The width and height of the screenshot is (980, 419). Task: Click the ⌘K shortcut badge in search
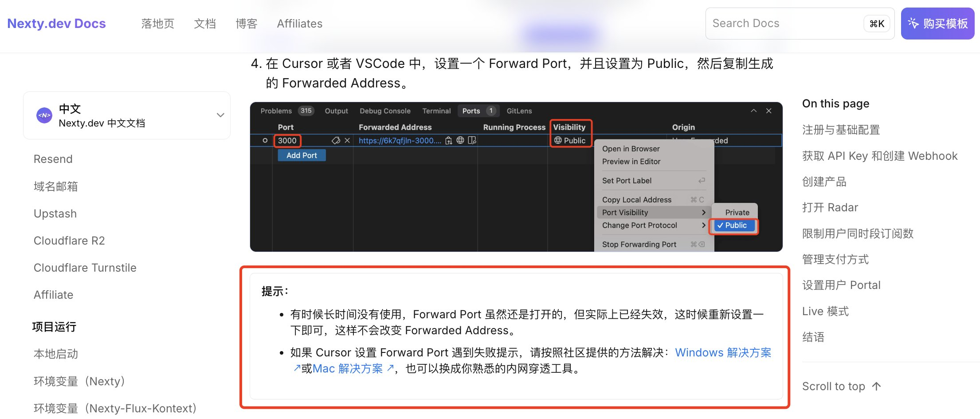pyautogui.click(x=877, y=24)
